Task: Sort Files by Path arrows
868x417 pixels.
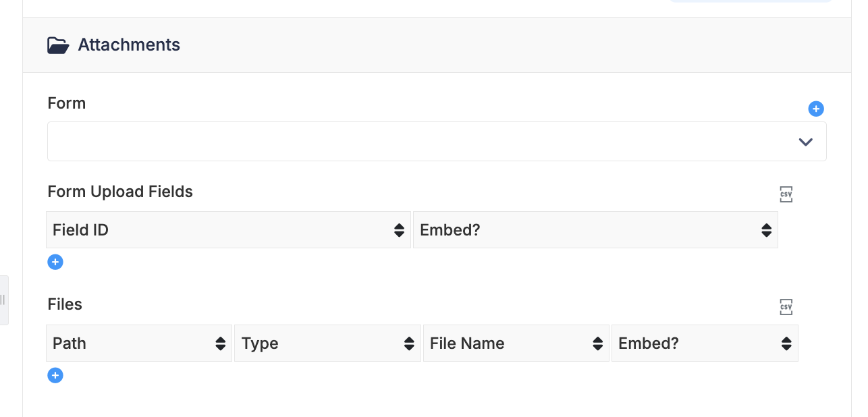Action: (220, 343)
